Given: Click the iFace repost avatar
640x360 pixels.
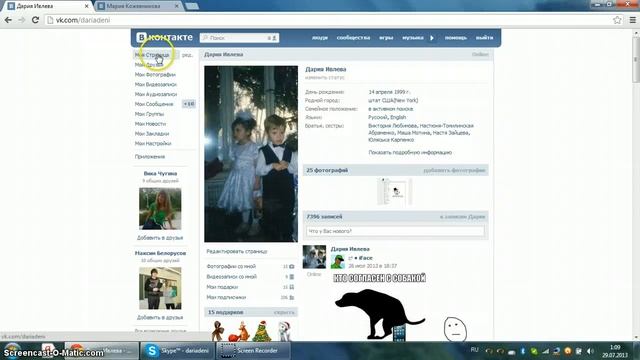Looking at the screenshot, I should pyautogui.click(x=338, y=261).
